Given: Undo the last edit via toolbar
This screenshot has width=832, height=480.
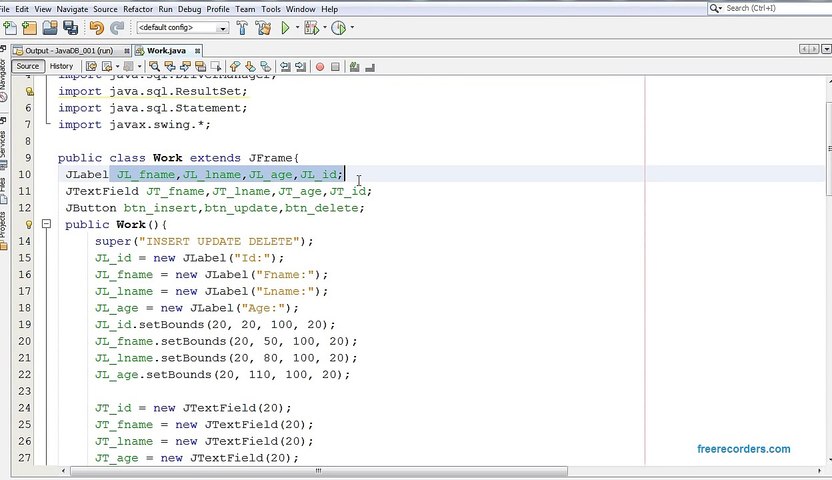Looking at the screenshot, I should pyautogui.click(x=96, y=28).
